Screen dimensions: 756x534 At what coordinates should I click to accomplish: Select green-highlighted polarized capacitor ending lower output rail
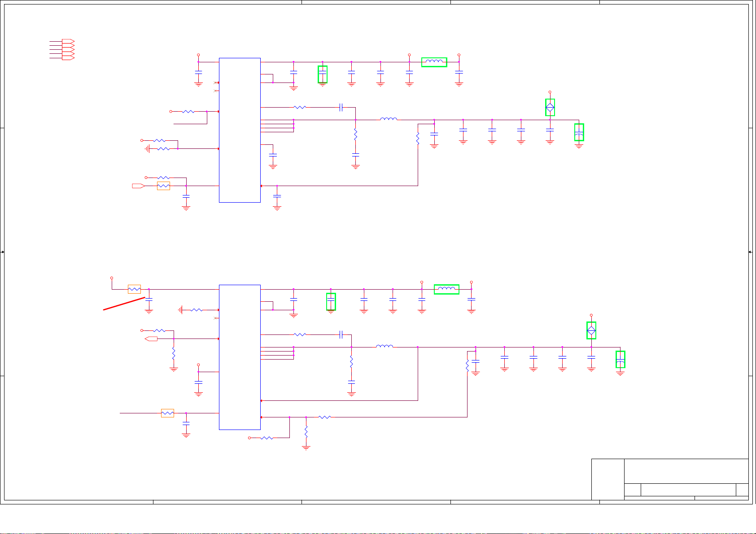click(621, 360)
